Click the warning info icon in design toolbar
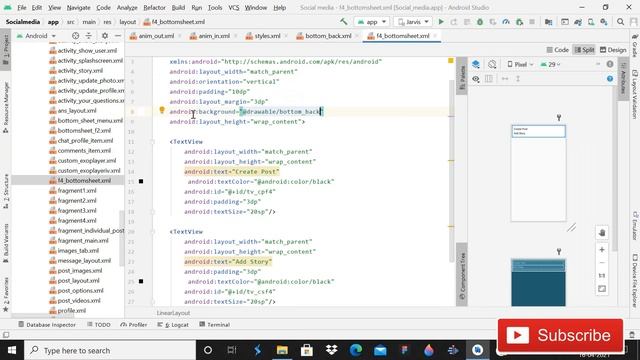Screen dimensions: 640x360 [x=610, y=64]
